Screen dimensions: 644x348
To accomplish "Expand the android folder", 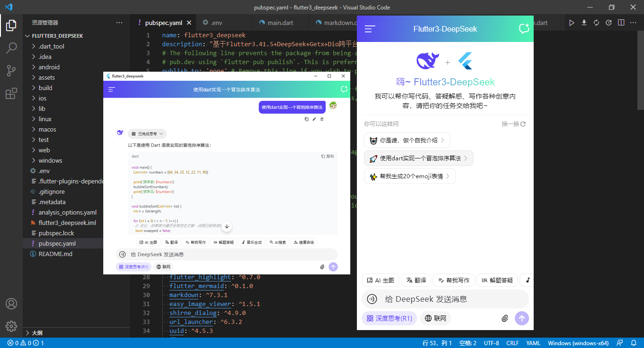I will point(49,67).
